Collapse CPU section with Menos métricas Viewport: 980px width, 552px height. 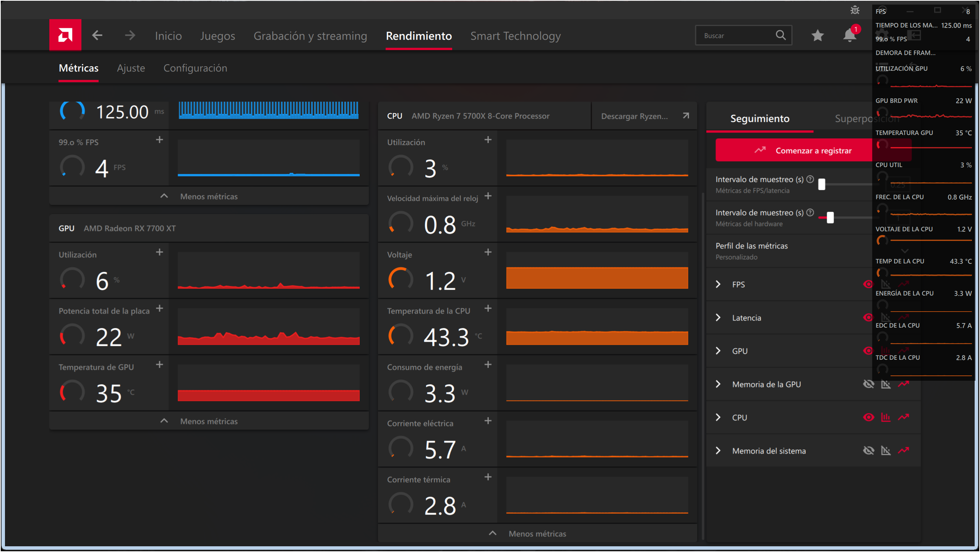pos(537,533)
